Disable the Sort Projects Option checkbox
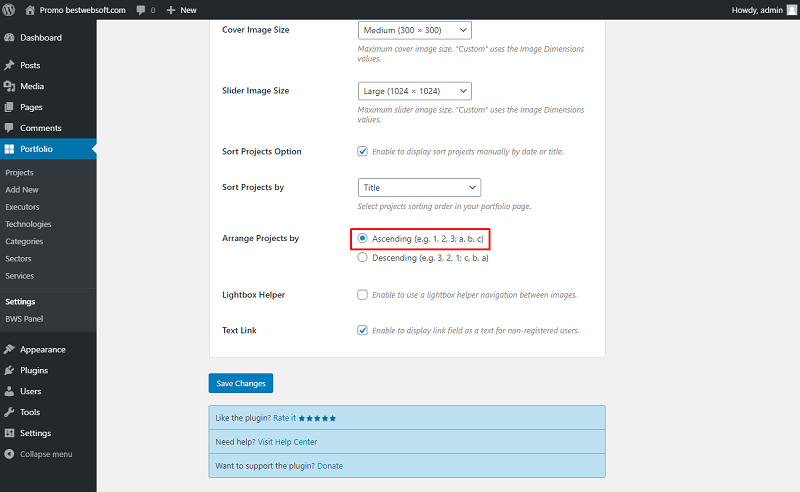 pos(362,151)
